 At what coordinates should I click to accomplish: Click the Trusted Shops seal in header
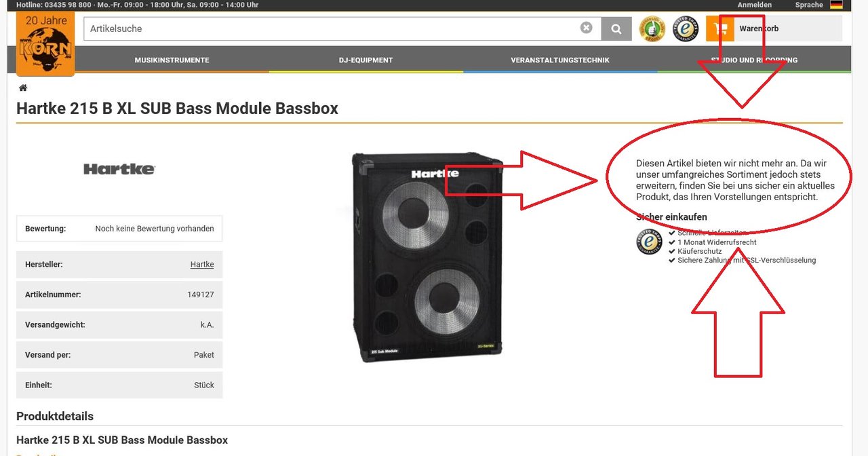coord(685,28)
